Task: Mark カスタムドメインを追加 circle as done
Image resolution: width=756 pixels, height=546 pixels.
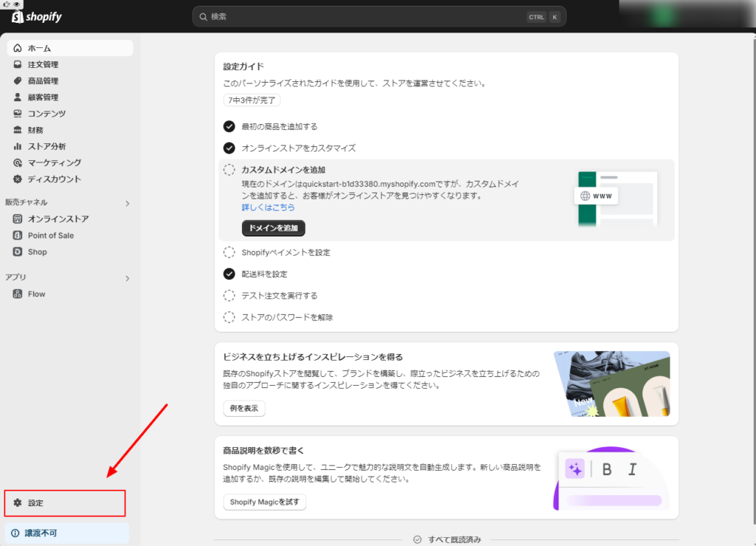Action: [x=229, y=170]
